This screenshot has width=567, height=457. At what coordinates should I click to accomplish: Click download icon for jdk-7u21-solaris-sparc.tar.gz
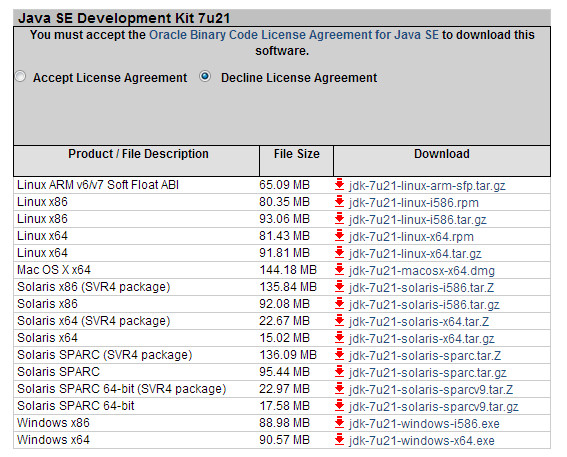pyautogui.click(x=339, y=371)
